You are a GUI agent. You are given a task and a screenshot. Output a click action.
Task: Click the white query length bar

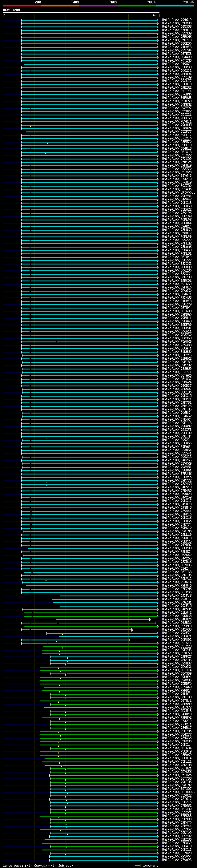pyautogui.click(x=81, y=12)
